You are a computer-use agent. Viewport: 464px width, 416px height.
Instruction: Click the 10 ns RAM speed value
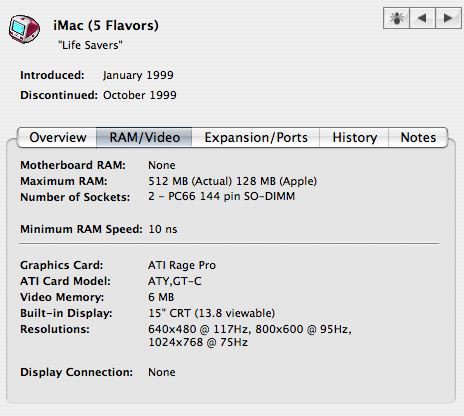tap(163, 229)
